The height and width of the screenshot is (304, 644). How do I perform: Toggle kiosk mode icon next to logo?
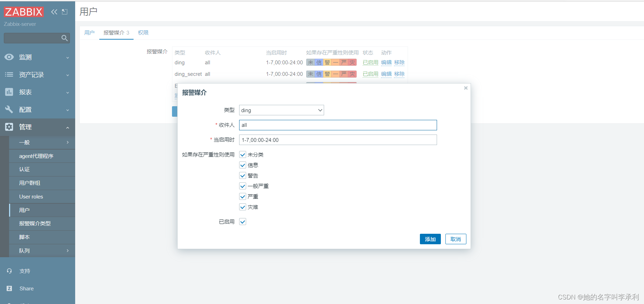tap(65, 12)
